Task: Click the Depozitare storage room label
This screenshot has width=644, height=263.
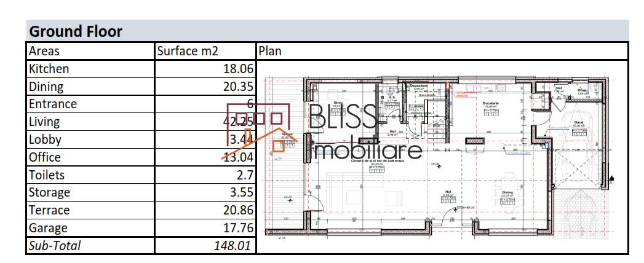Action: tap(419, 85)
